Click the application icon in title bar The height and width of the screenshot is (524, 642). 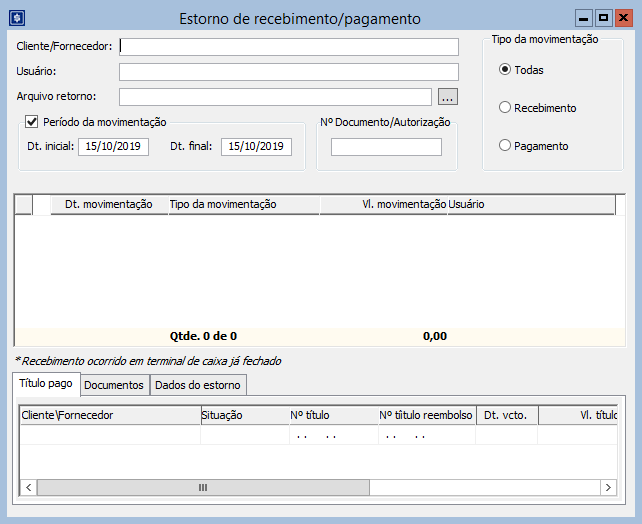pyautogui.click(x=16, y=18)
